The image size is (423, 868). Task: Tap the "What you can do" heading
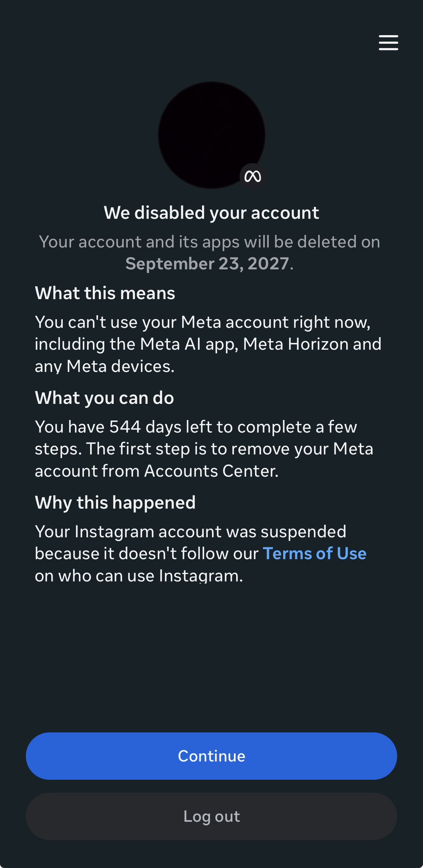coord(104,398)
